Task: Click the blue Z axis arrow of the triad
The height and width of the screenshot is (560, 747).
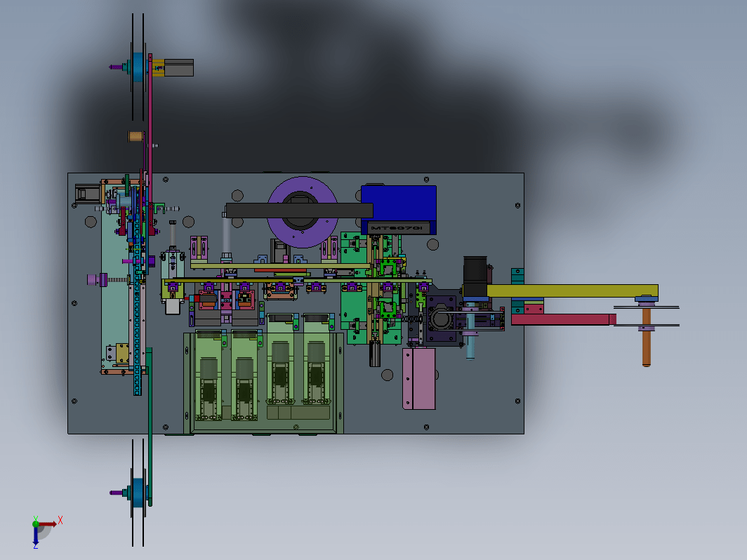Action: [x=36, y=536]
